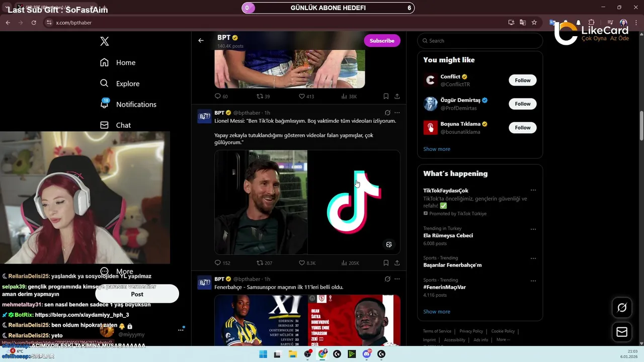
Task: Open the Ela Rümeysa Cebeci trending topic
Action: tap(448, 235)
